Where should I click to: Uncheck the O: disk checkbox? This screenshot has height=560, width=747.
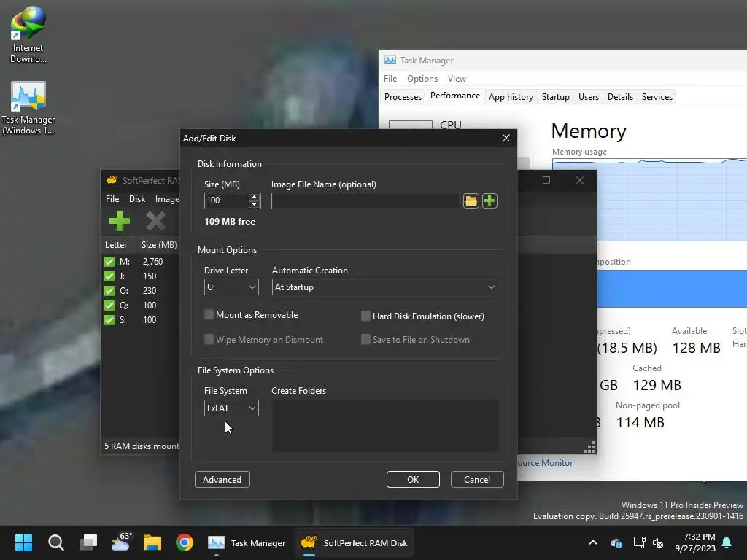point(109,290)
